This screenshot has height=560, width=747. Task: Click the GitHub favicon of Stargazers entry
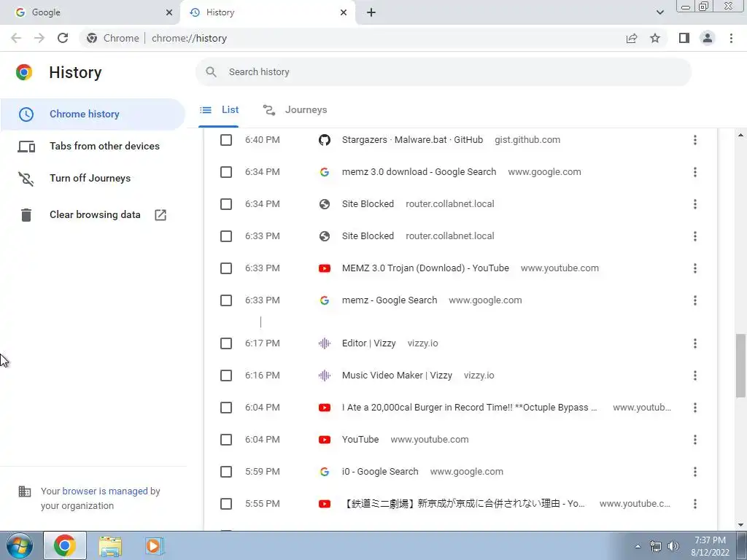[325, 140]
